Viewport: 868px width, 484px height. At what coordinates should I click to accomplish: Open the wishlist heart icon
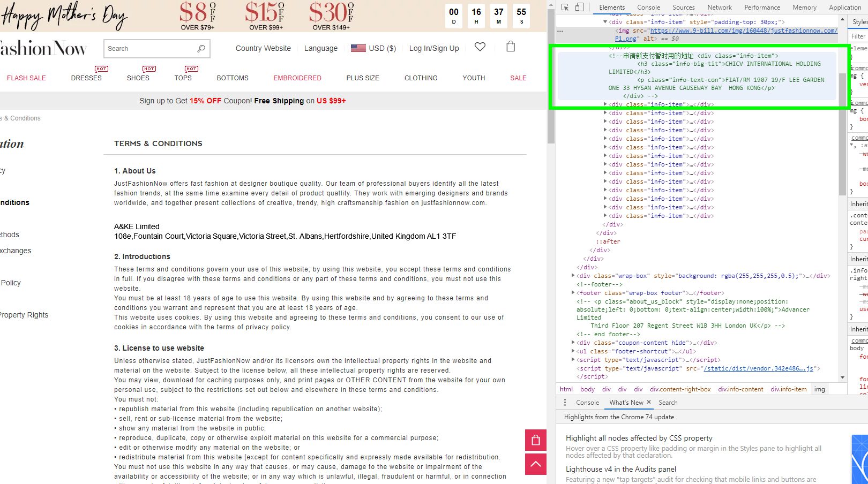click(x=480, y=47)
